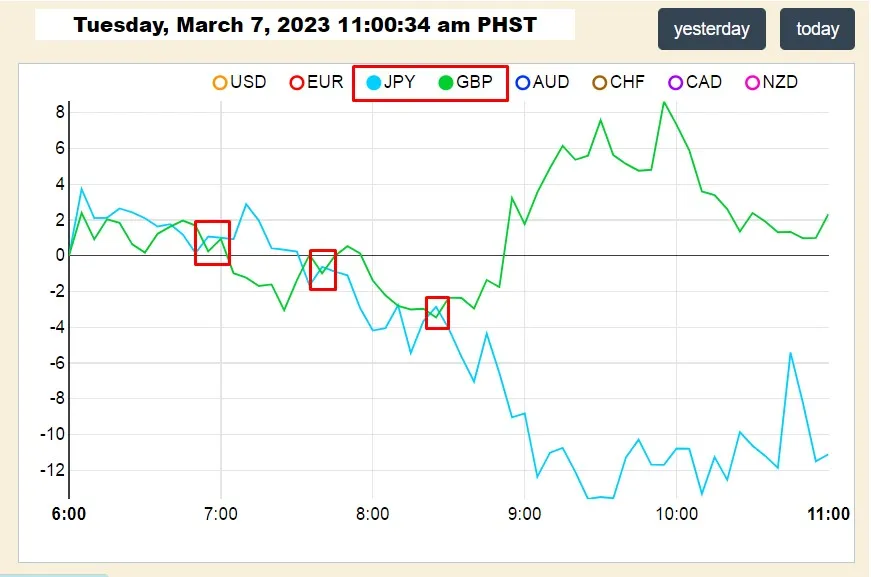The height and width of the screenshot is (577, 871).
Task: Disable the JPY blue legend dot
Action: (373, 83)
